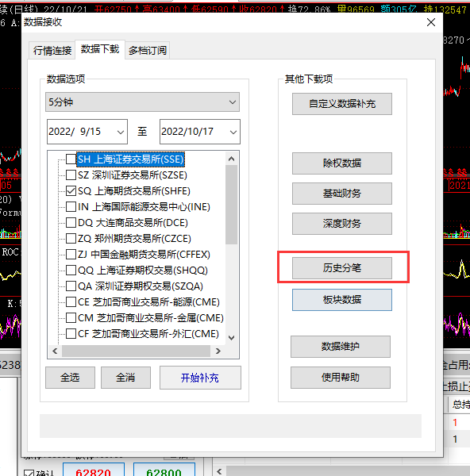Click exchange list vertical scrollbar thumb
Viewport: 470px width, 476px height.
click(x=231, y=205)
